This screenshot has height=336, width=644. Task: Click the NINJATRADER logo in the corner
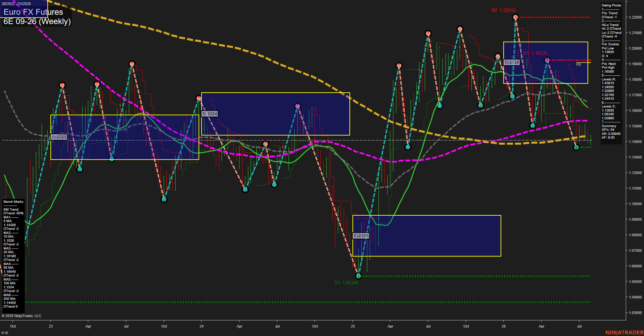click(624, 333)
